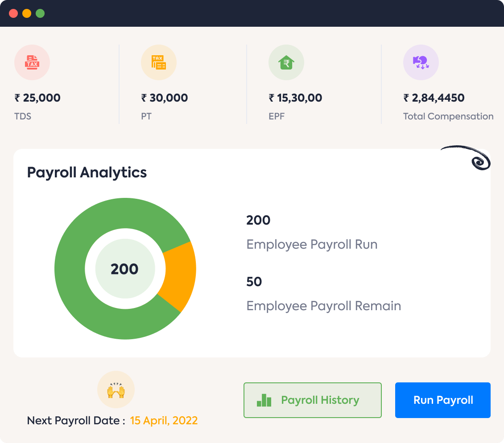Click Run Payroll
504x443 pixels.
tap(442, 400)
